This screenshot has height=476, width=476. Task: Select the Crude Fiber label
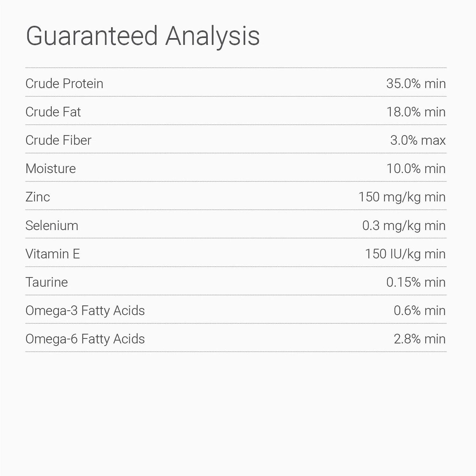58,140
